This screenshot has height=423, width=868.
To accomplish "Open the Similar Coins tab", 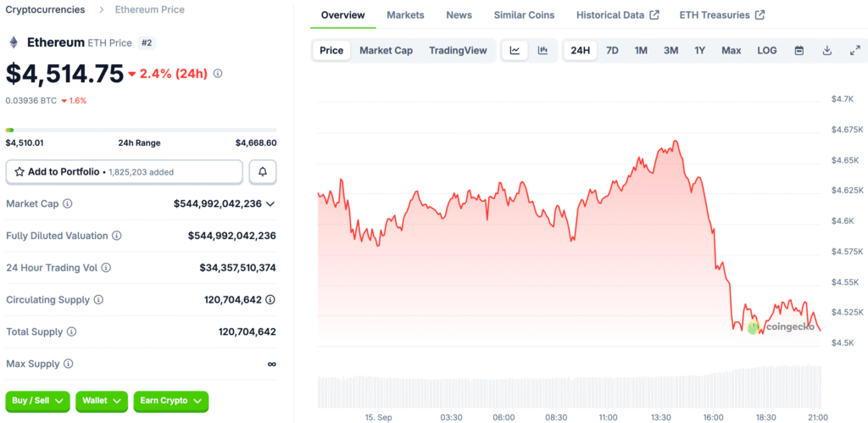I will click(x=524, y=15).
